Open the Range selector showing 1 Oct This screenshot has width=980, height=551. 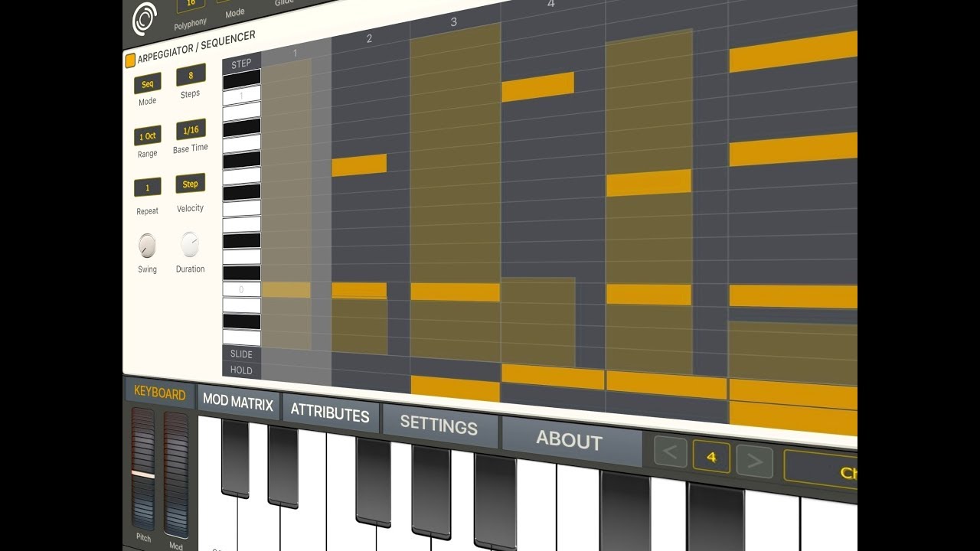(x=147, y=136)
